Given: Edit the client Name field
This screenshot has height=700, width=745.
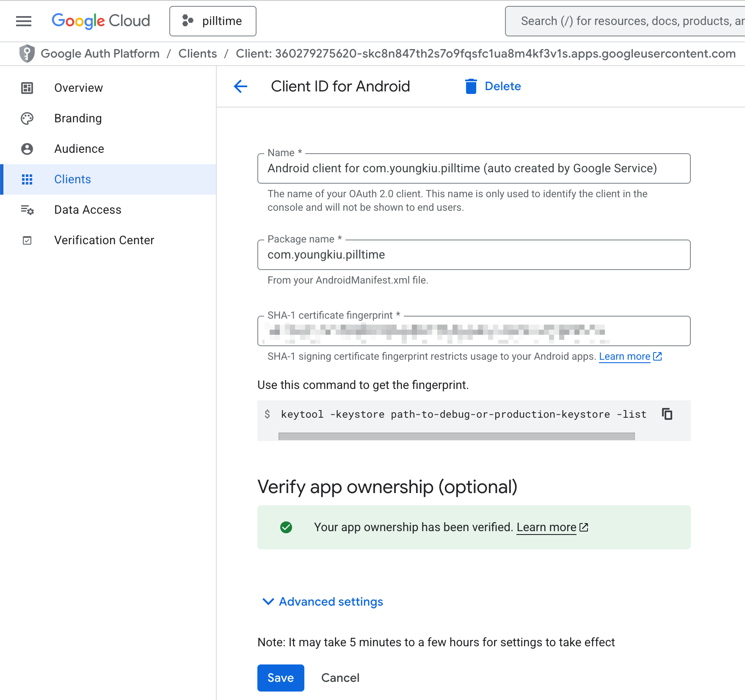Looking at the screenshot, I should pyautogui.click(x=474, y=168).
